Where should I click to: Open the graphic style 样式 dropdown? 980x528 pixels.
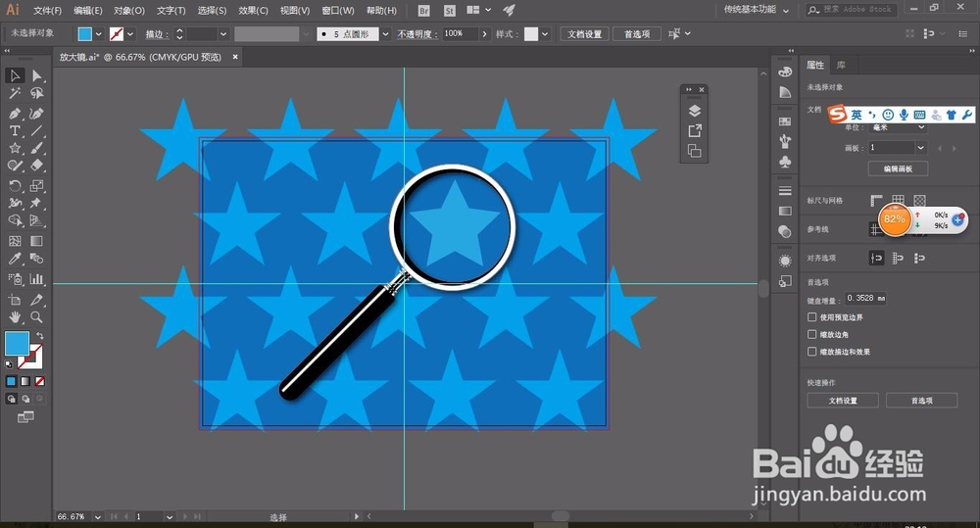click(x=545, y=34)
